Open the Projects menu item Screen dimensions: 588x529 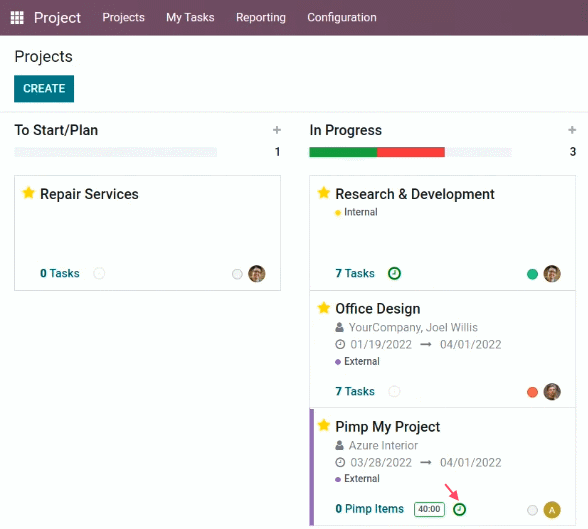(x=123, y=18)
